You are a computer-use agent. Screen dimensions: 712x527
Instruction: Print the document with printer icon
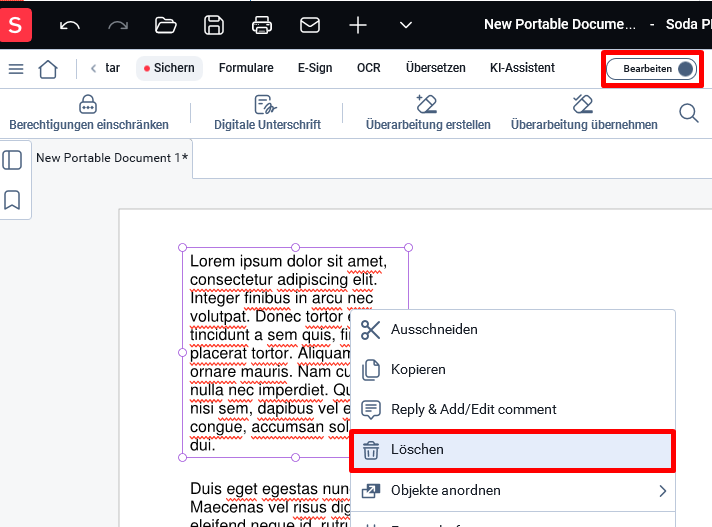[262, 25]
